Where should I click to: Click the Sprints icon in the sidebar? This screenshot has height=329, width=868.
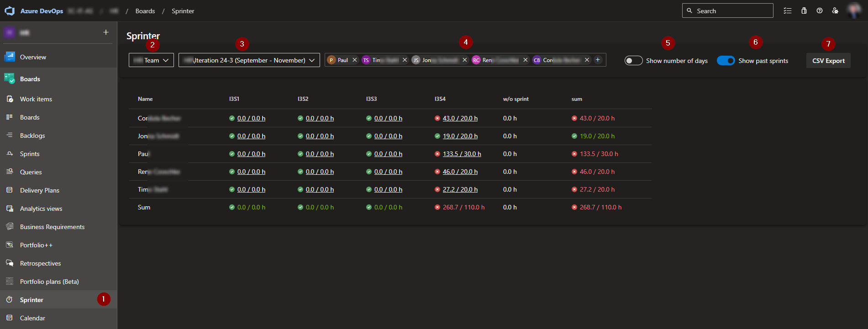[x=10, y=154]
